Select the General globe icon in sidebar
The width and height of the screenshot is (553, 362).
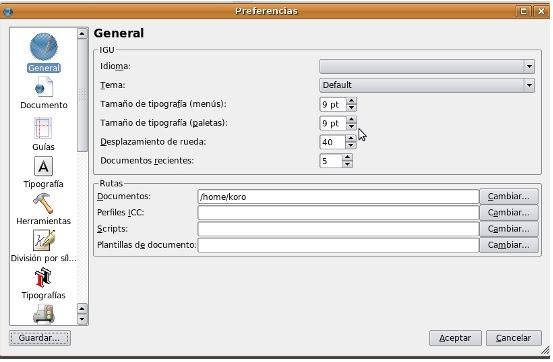pos(44,47)
